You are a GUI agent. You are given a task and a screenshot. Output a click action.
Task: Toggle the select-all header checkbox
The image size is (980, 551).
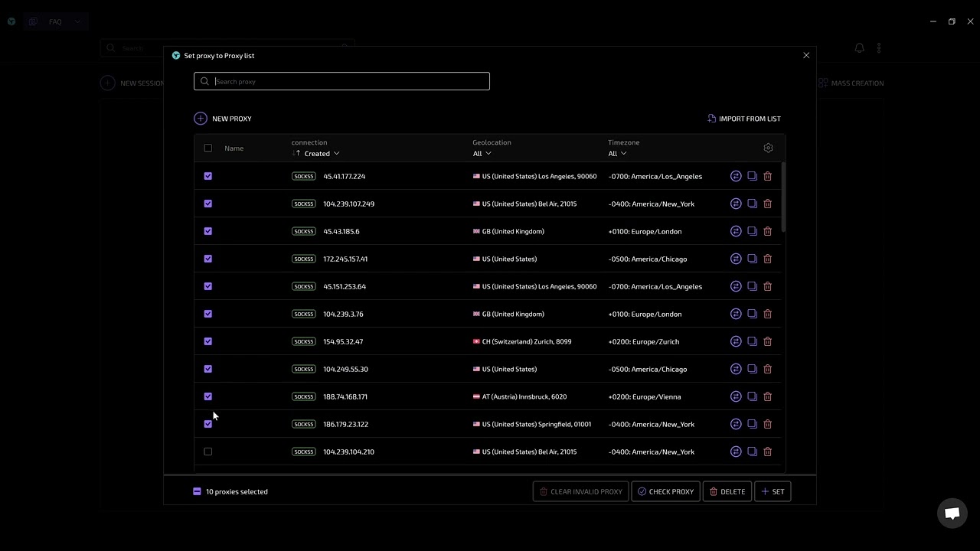[208, 148]
